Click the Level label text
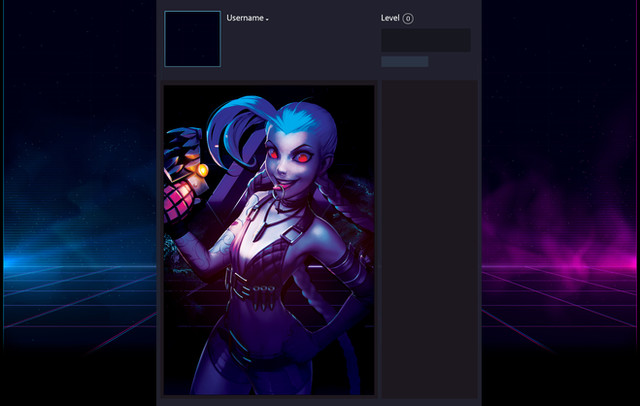Image resolution: width=640 pixels, height=406 pixels. pyautogui.click(x=390, y=18)
